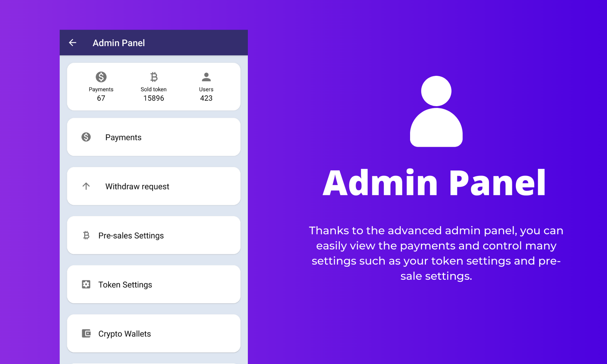Click the Bitcoin Sold token icon

[x=154, y=77]
